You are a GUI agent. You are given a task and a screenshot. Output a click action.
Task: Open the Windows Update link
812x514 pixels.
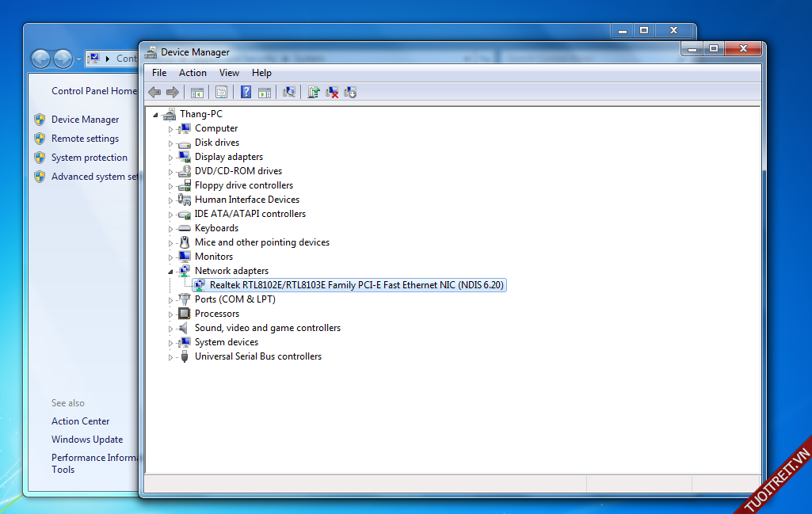pyautogui.click(x=87, y=440)
